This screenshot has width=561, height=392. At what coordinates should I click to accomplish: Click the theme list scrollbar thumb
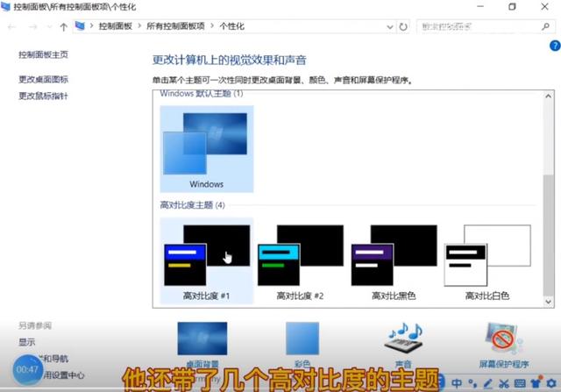tap(548, 236)
